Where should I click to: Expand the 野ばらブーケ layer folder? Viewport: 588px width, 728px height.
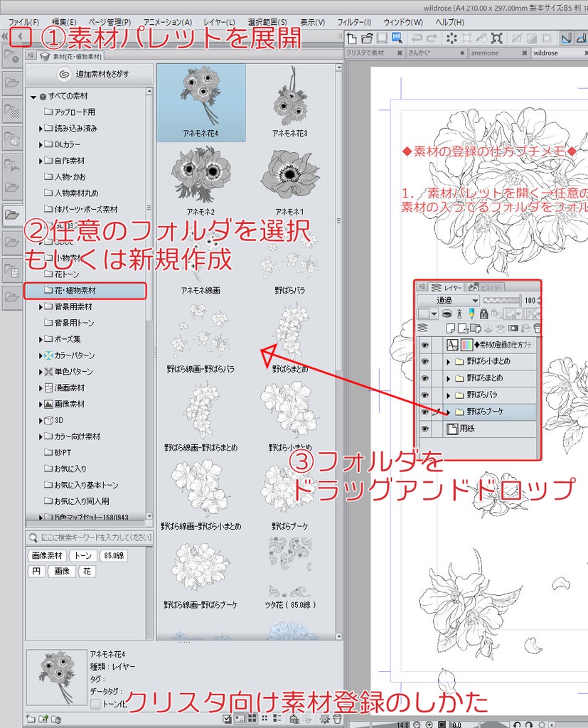tap(449, 412)
